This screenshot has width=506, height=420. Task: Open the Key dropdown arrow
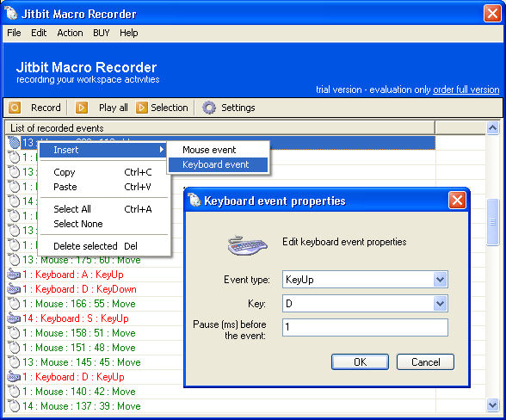pos(441,304)
